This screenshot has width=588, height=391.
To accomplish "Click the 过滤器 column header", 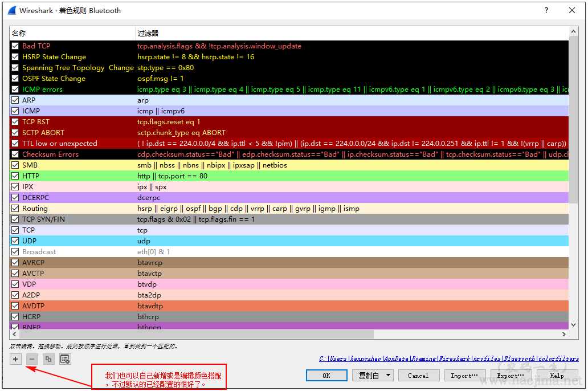I will point(352,34).
